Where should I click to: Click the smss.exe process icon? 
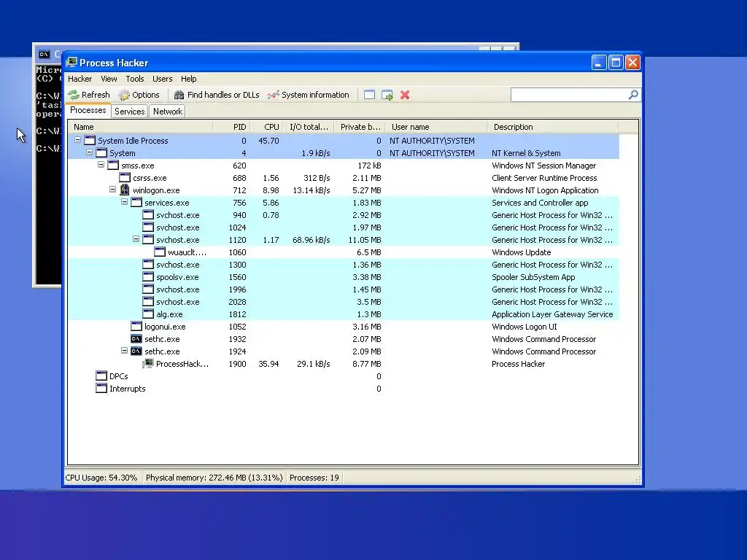click(113, 166)
